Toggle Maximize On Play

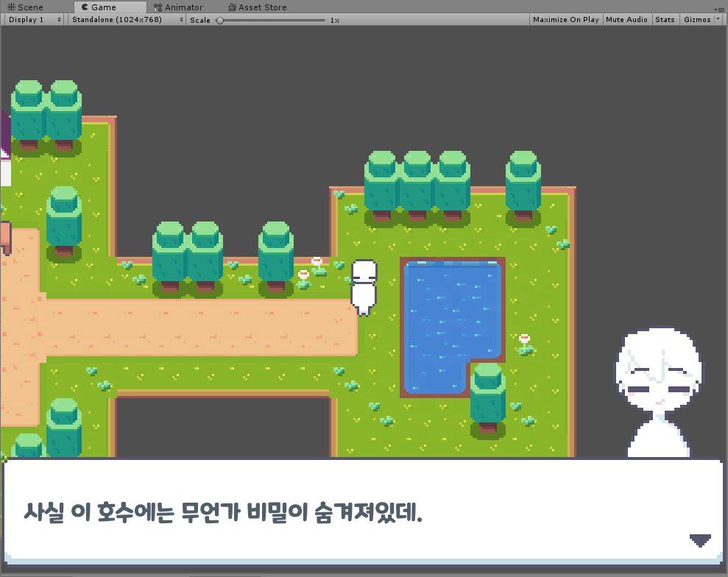(x=566, y=19)
